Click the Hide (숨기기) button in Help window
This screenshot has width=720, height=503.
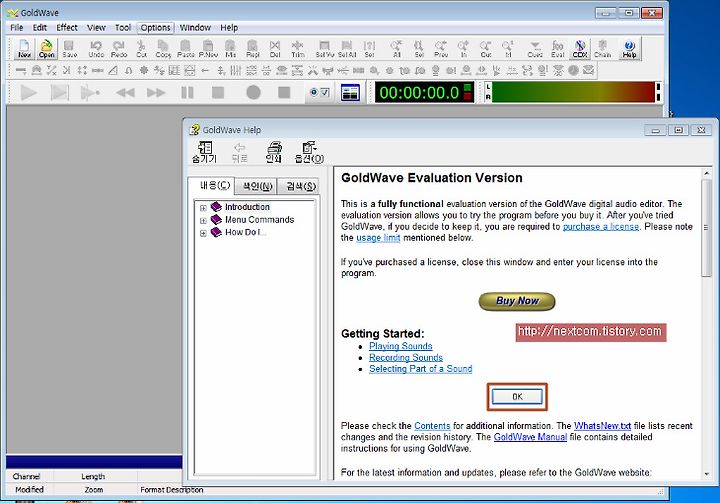(x=204, y=152)
